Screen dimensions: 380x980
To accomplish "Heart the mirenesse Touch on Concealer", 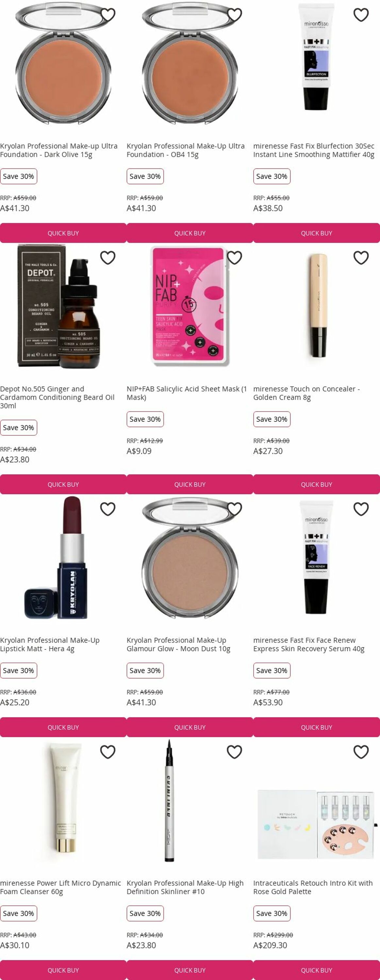I will coord(361,257).
